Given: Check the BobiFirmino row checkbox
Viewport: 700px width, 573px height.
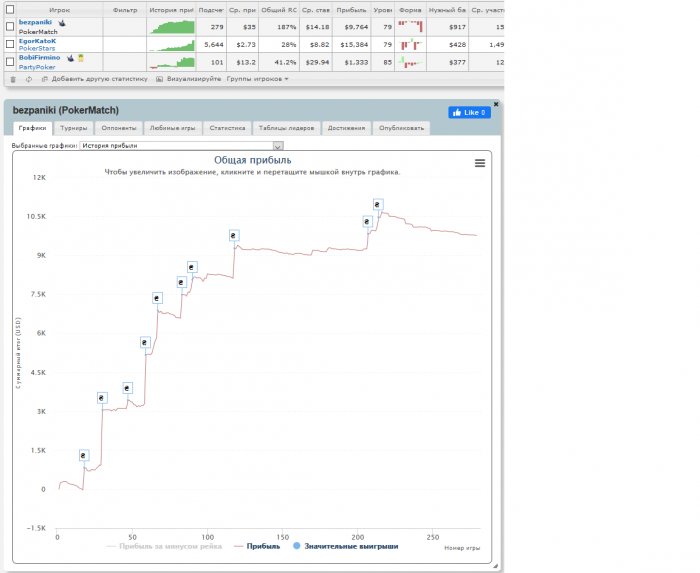Looking at the screenshot, I should (10, 62).
